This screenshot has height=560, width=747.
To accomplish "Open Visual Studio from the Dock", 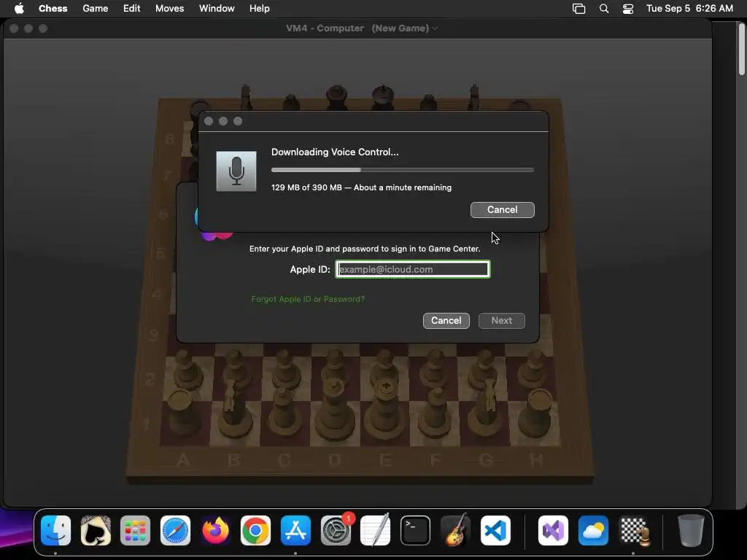I will (x=553, y=531).
